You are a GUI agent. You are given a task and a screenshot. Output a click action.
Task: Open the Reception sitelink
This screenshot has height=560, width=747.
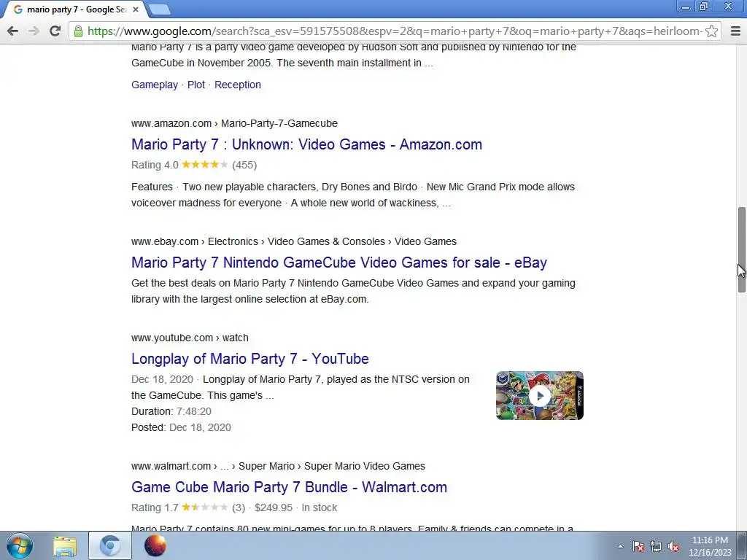pos(238,85)
